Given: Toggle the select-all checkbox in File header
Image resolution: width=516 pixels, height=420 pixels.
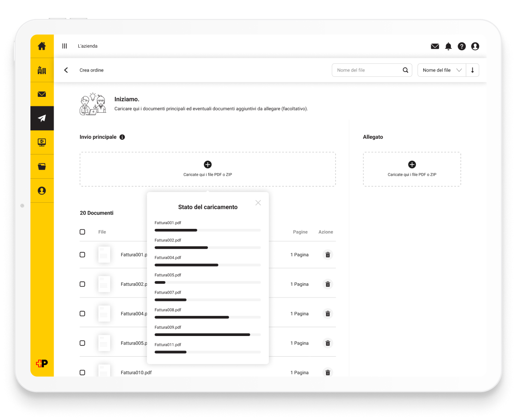Looking at the screenshot, I should point(82,232).
